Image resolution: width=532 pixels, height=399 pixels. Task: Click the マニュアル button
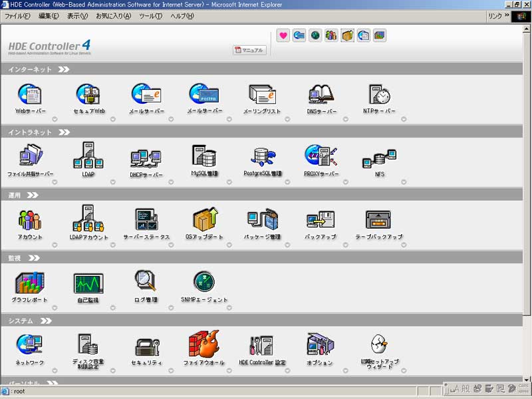(x=250, y=51)
